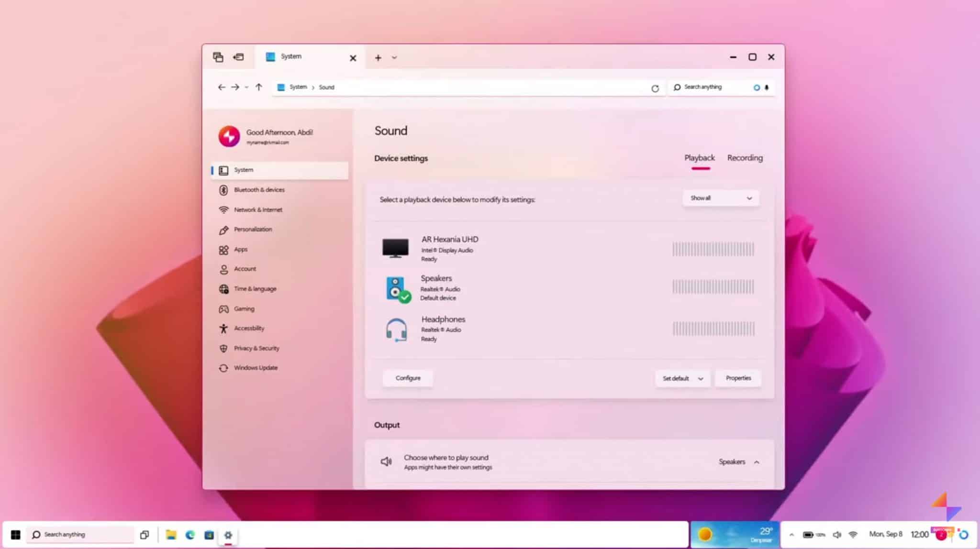Switch to the Recording tab
This screenshot has width=980, height=549.
pos(745,158)
